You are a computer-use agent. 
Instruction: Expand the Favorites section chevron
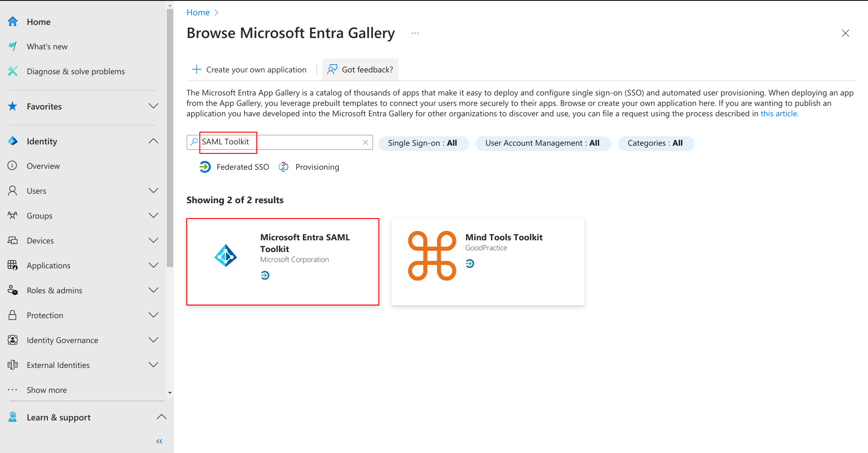coord(154,106)
